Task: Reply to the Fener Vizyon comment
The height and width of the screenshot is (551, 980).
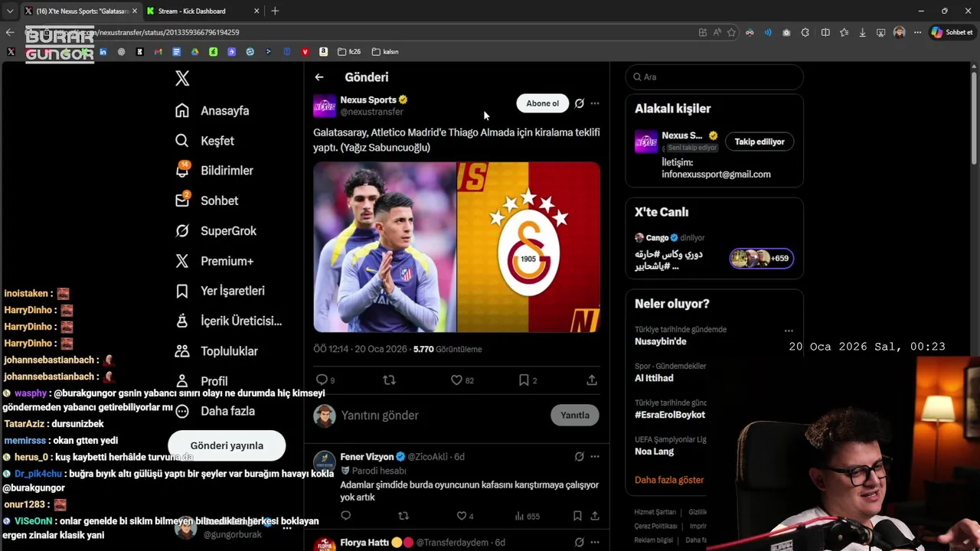Action: tap(345, 516)
